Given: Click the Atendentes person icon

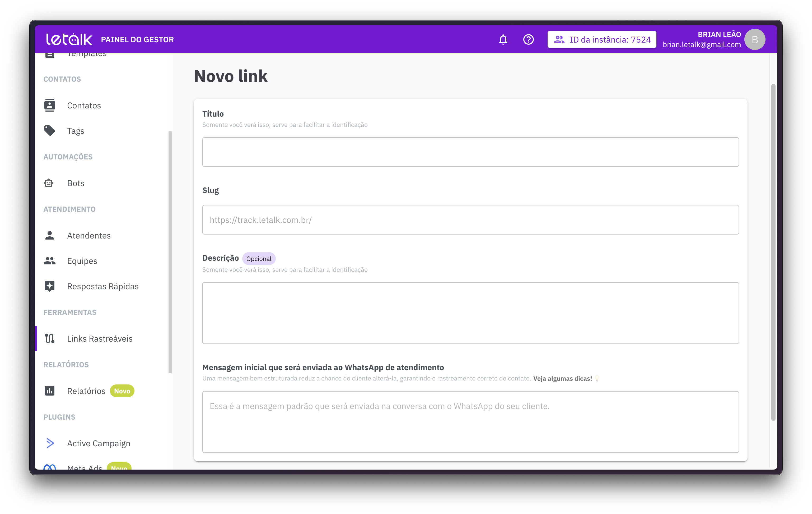Looking at the screenshot, I should 50,235.
